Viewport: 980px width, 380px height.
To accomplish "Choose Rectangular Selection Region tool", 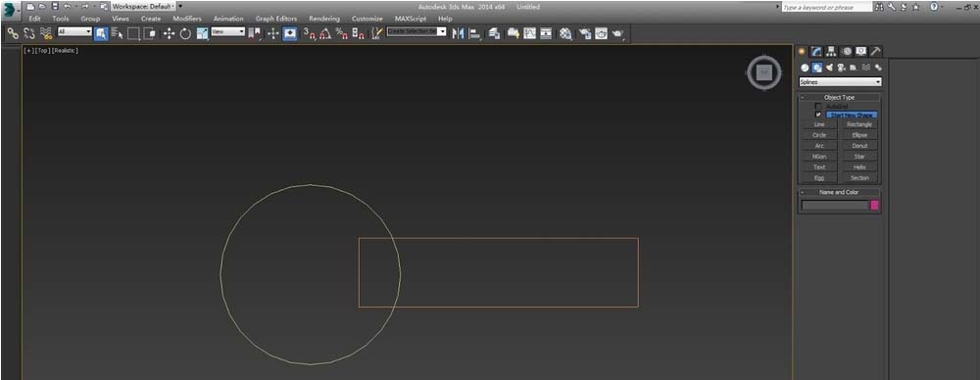I will point(133,33).
